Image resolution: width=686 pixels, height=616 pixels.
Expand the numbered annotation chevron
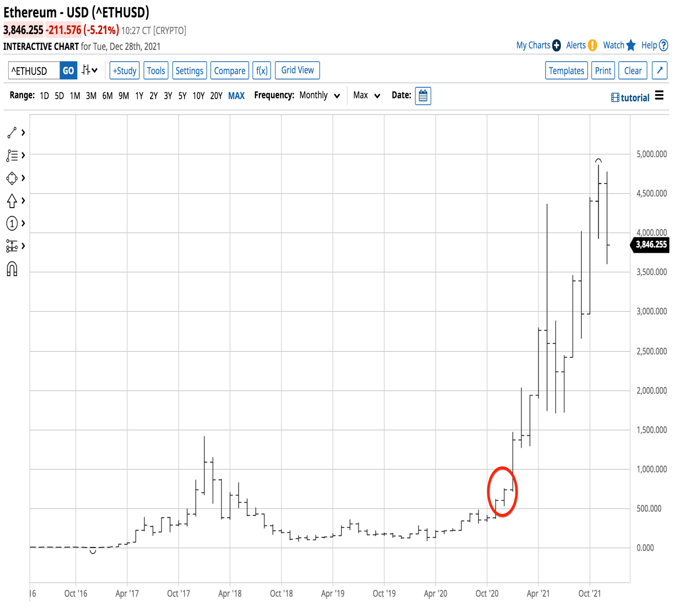(23, 223)
